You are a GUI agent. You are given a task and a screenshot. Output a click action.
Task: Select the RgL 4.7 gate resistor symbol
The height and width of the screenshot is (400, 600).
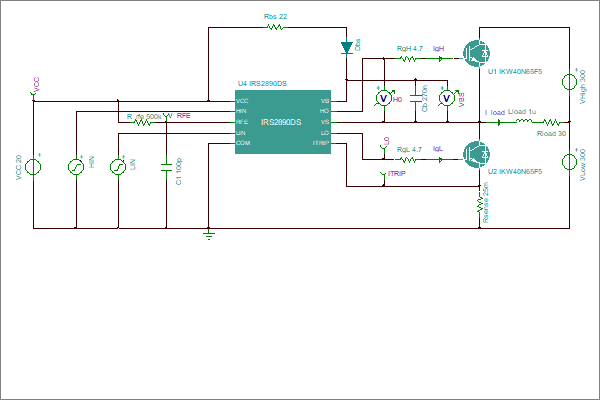[408, 159]
